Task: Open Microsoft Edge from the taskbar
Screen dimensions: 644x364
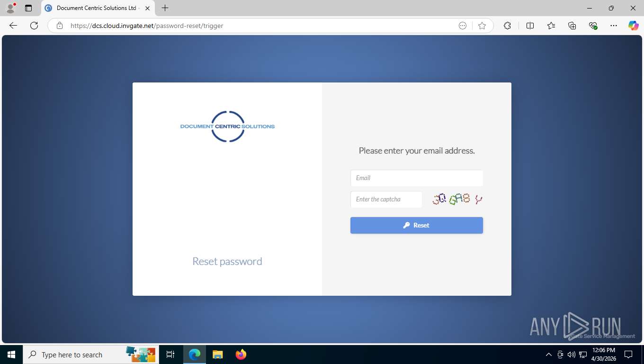Action: tap(195, 355)
